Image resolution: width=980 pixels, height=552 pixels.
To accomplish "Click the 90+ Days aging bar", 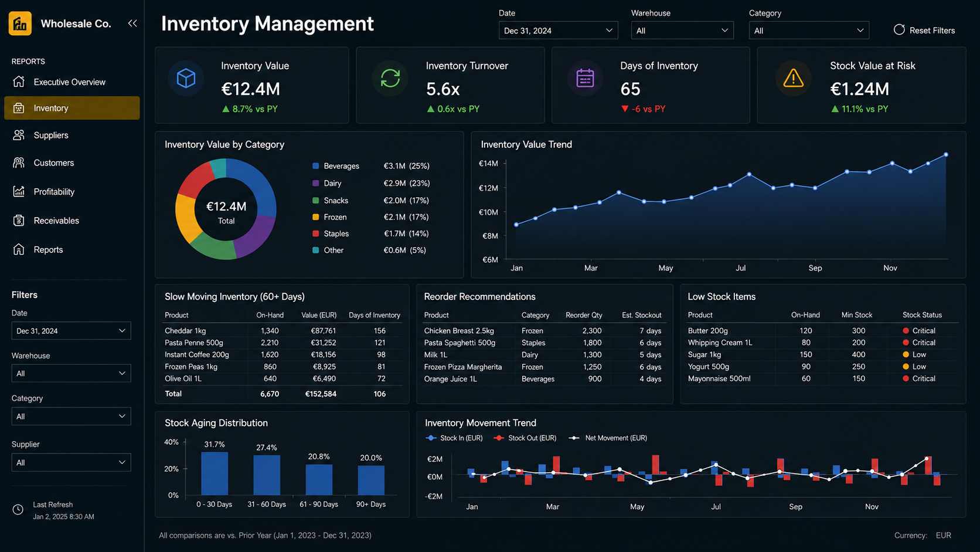I will pyautogui.click(x=371, y=480).
